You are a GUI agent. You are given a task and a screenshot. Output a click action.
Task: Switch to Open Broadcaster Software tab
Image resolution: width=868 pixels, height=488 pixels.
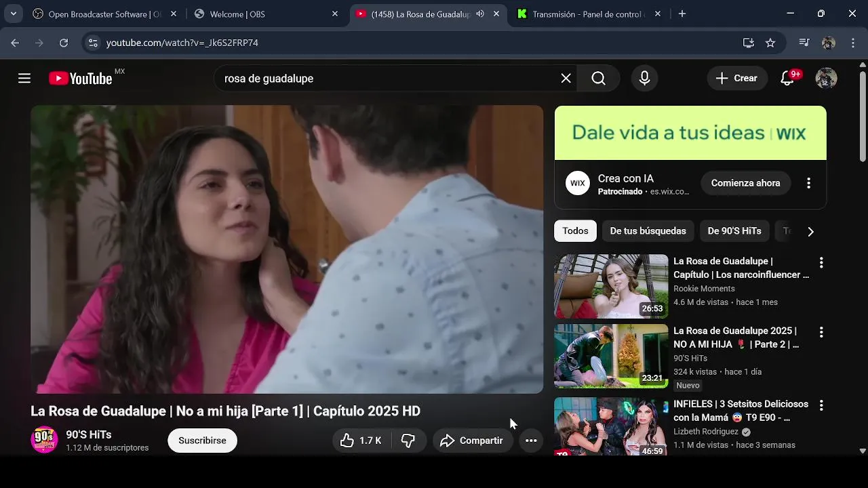105,14
